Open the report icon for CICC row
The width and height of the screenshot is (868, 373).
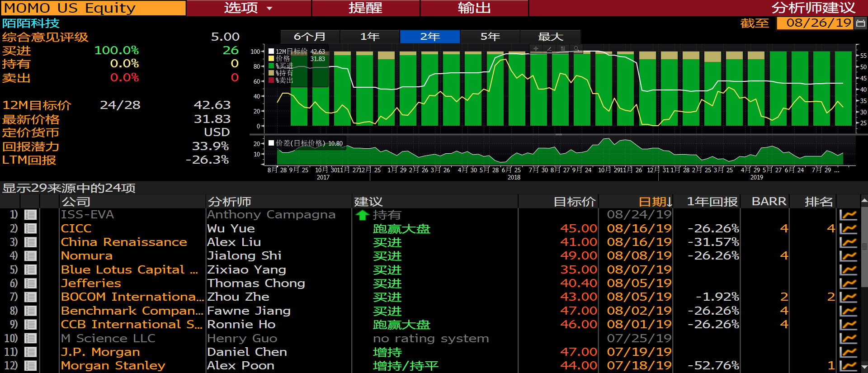pos(31,228)
